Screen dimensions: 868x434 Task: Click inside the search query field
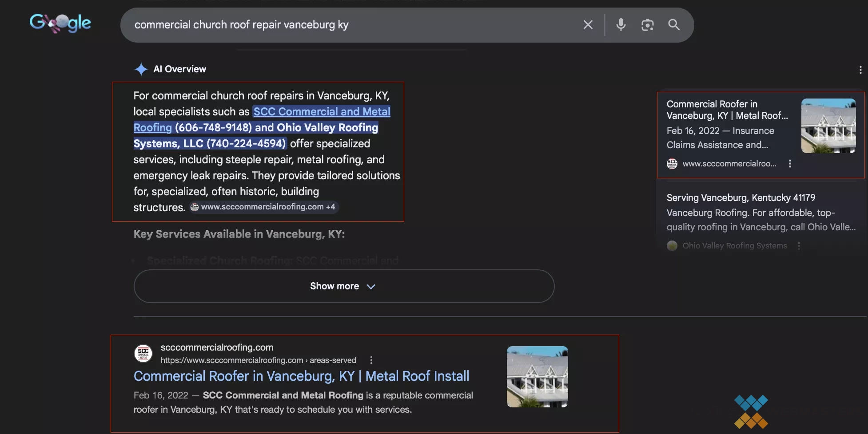click(351, 25)
